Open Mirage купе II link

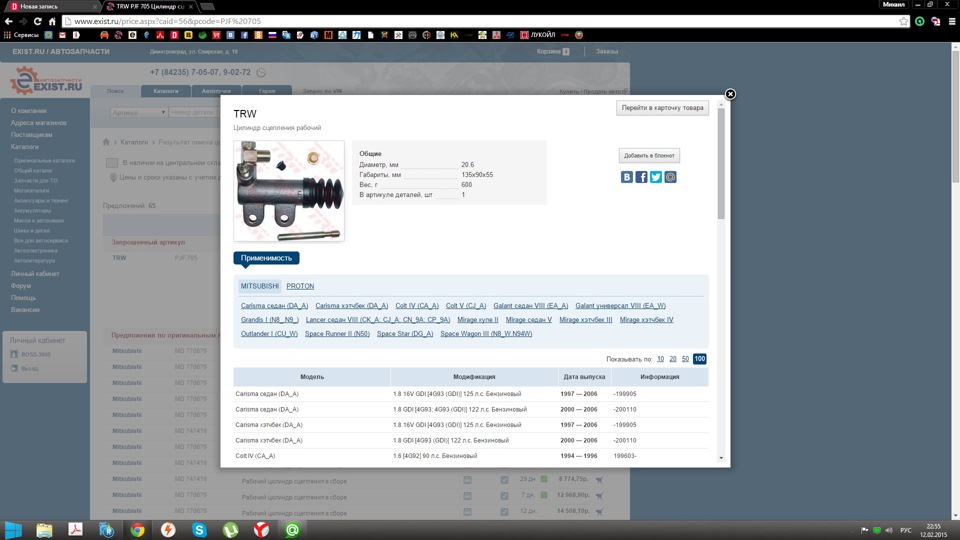tap(478, 320)
